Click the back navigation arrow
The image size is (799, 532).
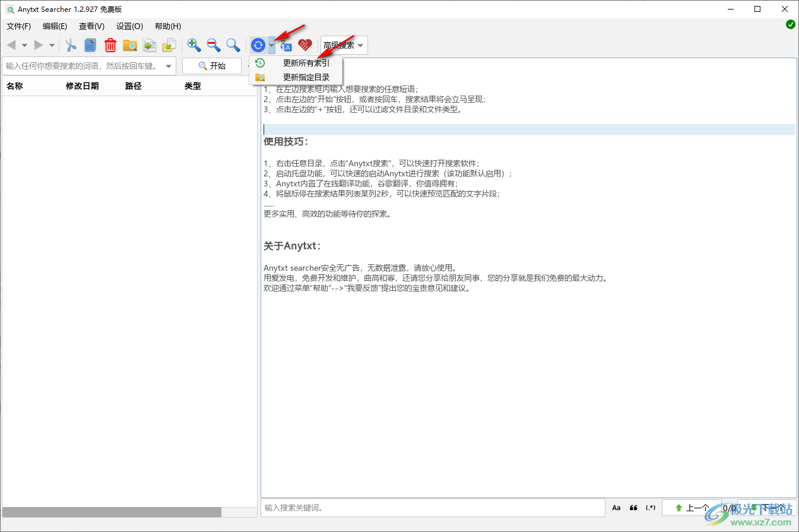pyautogui.click(x=11, y=45)
